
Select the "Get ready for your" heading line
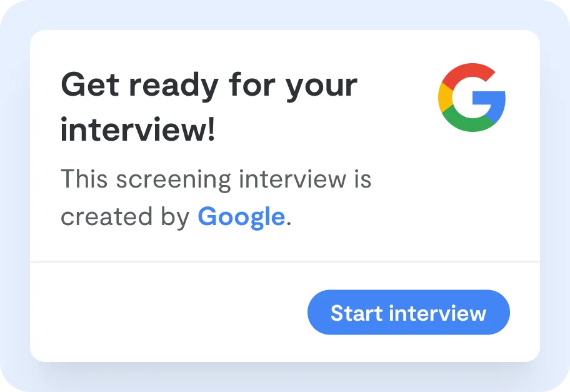click(209, 86)
